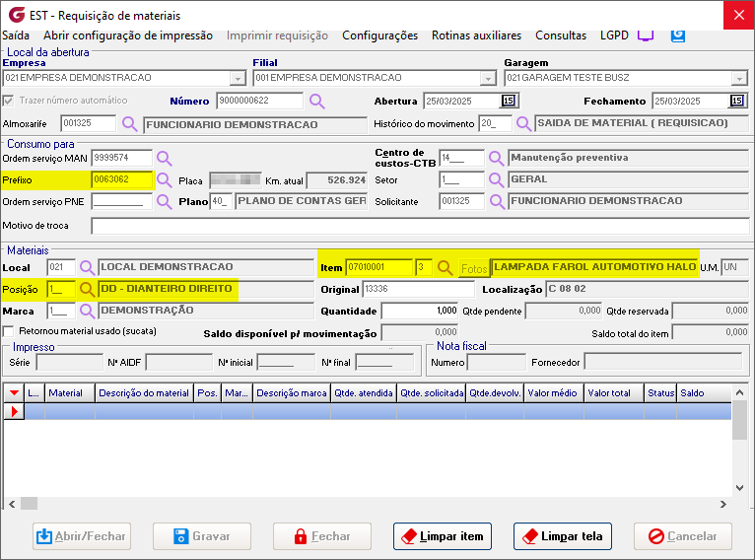This screenshot has width=755, height=560.
Task: Click the orange magnifier beside Posição
Action: (x=87, y=289)
